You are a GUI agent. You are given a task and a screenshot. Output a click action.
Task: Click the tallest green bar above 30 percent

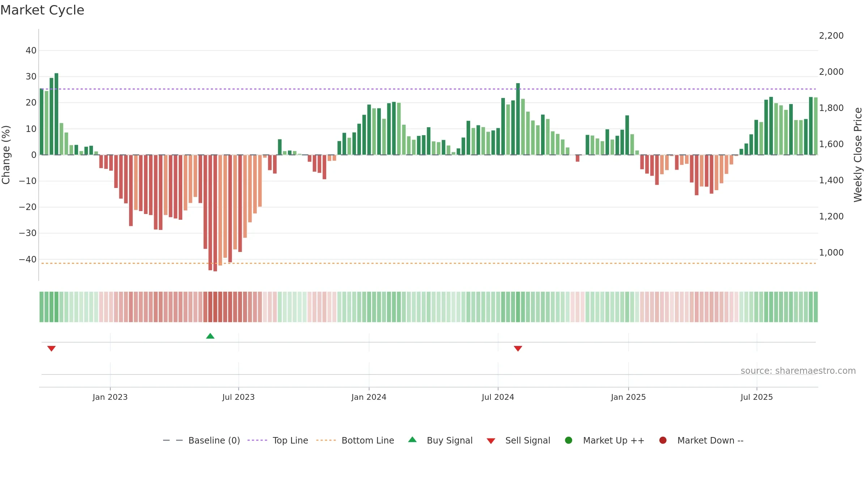[x=56, y=114]
